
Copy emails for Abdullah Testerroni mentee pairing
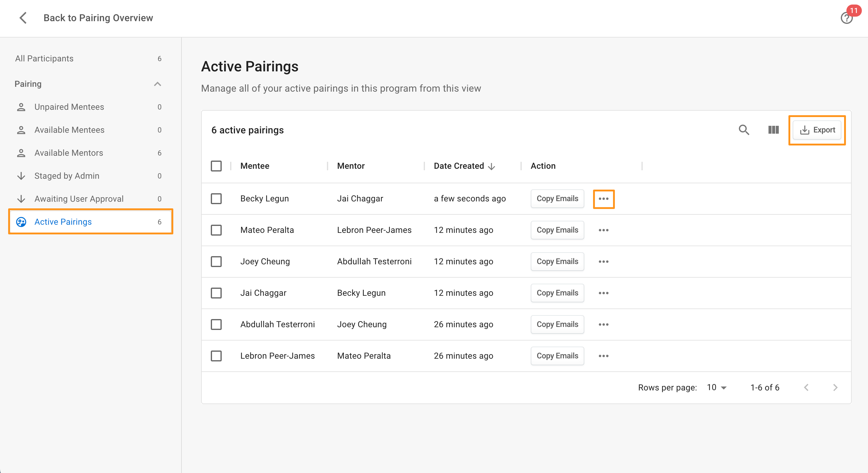[557, 325]
